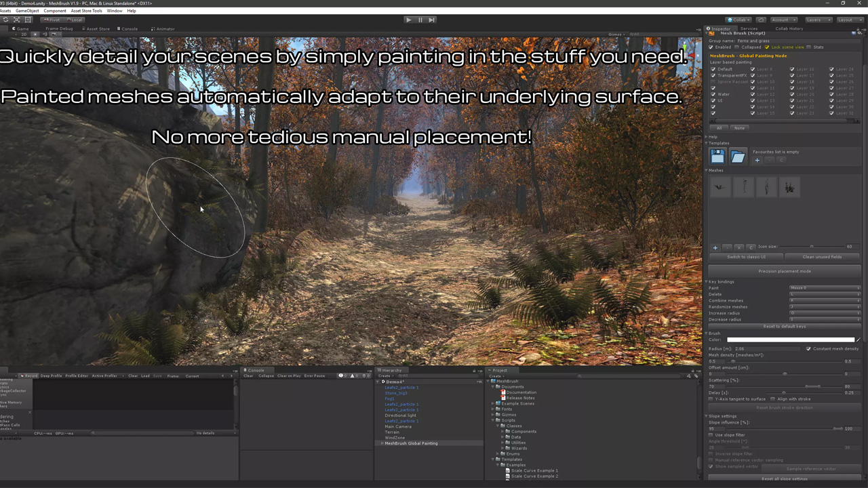
Task: Enable the Use slope filter checkbox
Action: point(711,435)
